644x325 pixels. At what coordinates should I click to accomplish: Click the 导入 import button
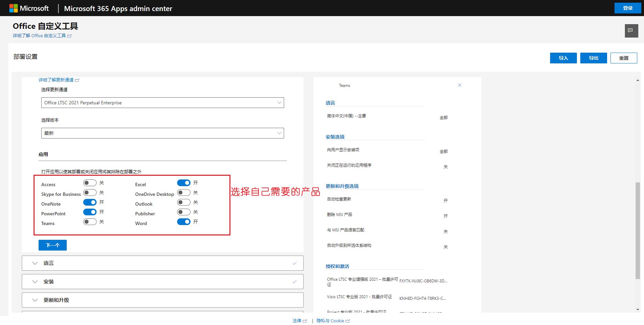(x=563, y=58)
